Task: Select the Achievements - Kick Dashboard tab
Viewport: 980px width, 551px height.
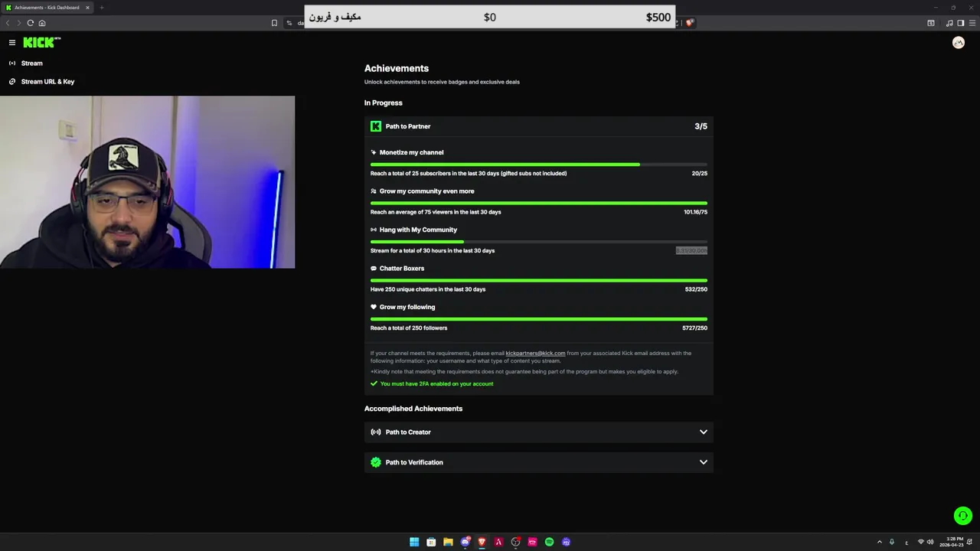Action: tap(47, 8)
